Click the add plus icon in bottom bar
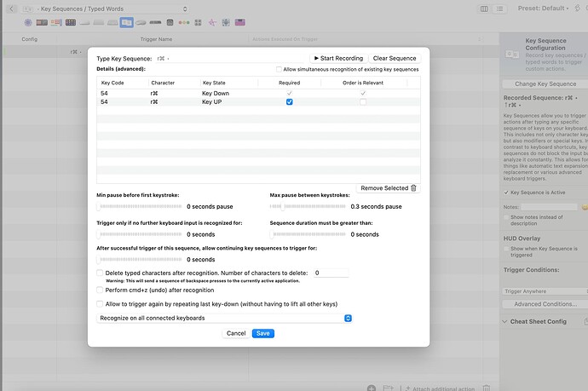 coord(372,388)
